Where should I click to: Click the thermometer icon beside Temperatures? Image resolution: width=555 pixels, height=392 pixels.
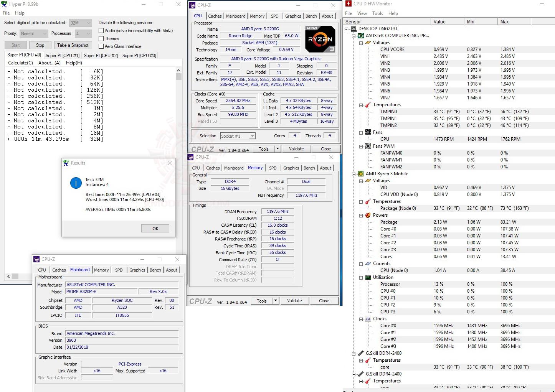click(367, 105)
